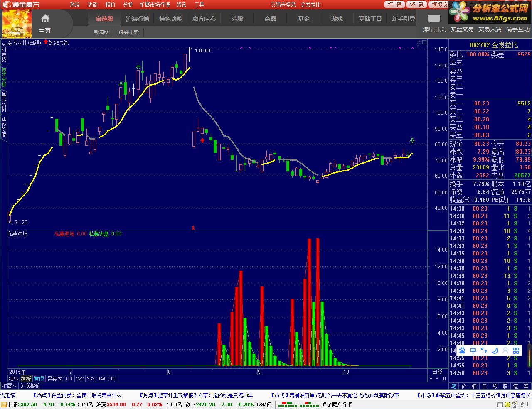Click the 0 reset zoom button
Screen dimensions: 532x409
point(444,379)
